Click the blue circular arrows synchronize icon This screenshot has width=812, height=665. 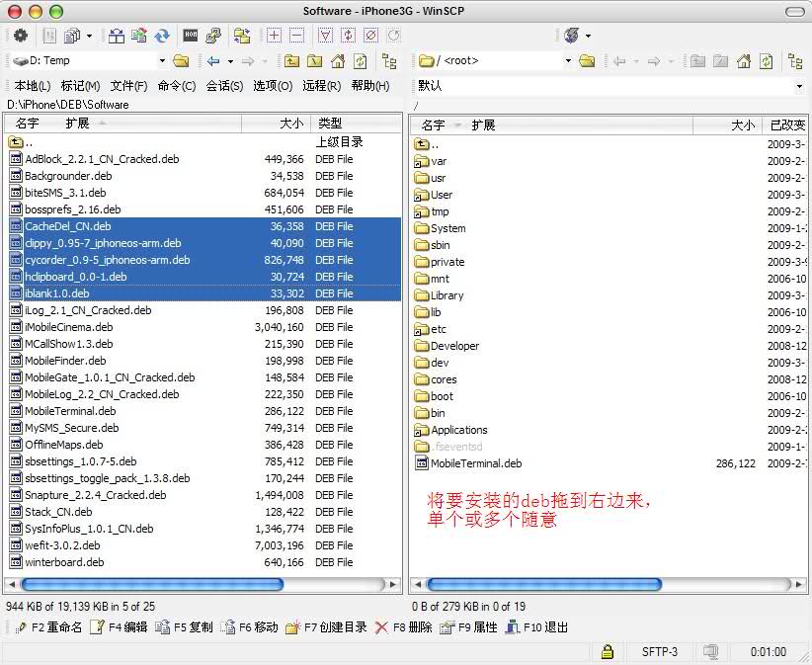point(162,36)
